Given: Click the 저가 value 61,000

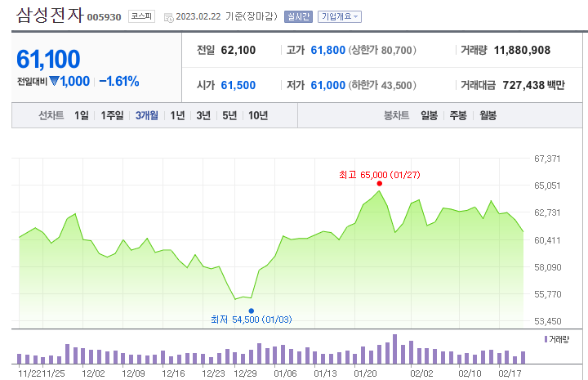Looking at the screenshot, I should pos(327,85).
